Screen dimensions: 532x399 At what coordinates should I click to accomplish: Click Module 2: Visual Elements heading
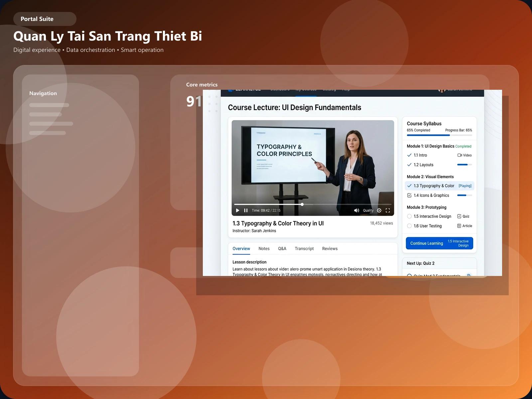[430, 177]
